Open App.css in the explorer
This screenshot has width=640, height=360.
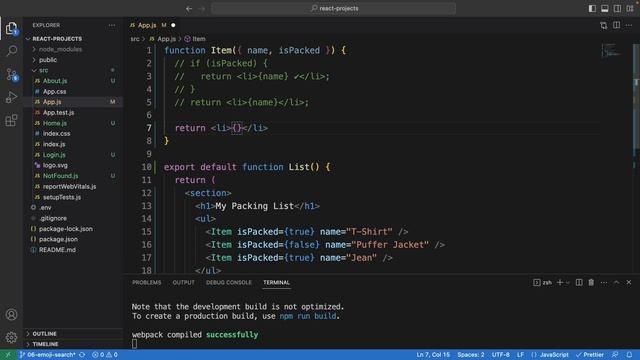pyautogui.click(x=54, y=91)
